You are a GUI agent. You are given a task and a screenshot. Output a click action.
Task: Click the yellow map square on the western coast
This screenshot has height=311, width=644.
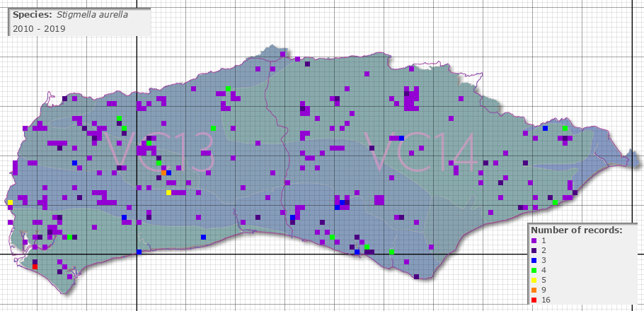click(x=11, y=202)
